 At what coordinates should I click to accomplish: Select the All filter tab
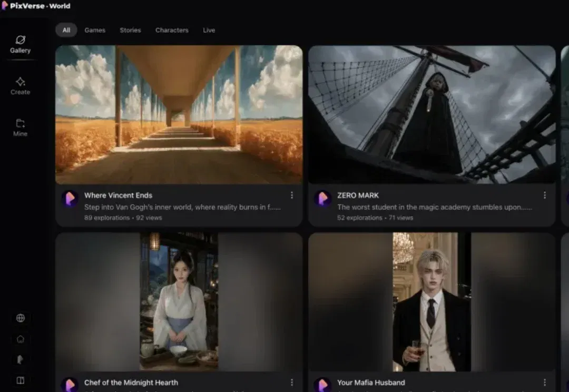(66, 30)
